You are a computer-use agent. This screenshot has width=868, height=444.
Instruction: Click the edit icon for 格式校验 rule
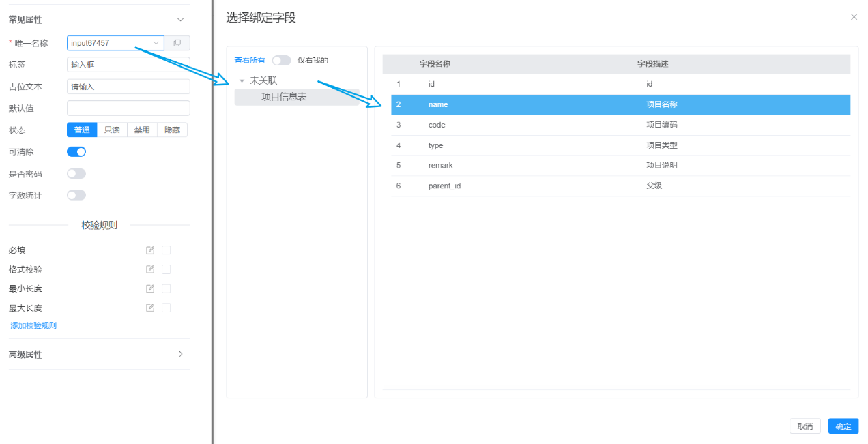pyautogui.click(x=150, y=269)
